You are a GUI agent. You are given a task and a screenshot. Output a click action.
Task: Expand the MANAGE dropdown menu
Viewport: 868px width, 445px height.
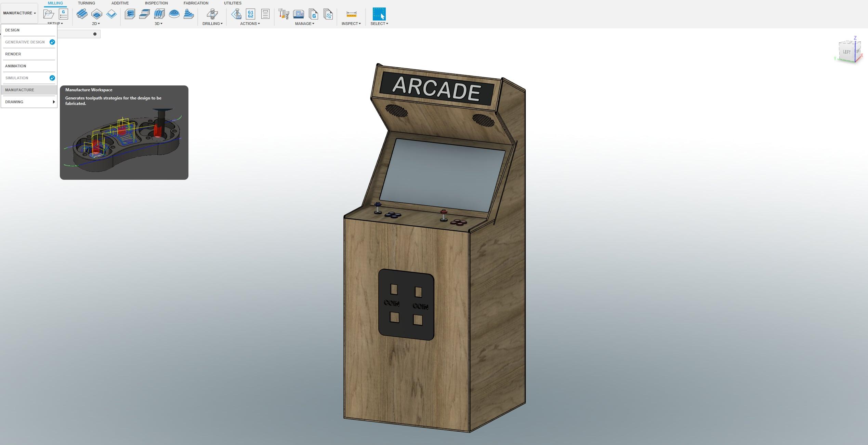pyautogui.click(x=305, y=24)
